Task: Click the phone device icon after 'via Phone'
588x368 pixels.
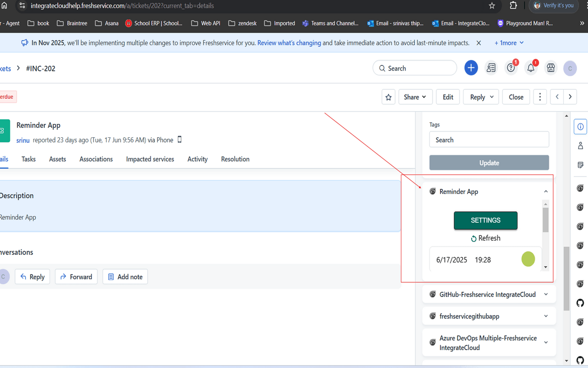Action: pyautogui.click(x=179, y=139)
